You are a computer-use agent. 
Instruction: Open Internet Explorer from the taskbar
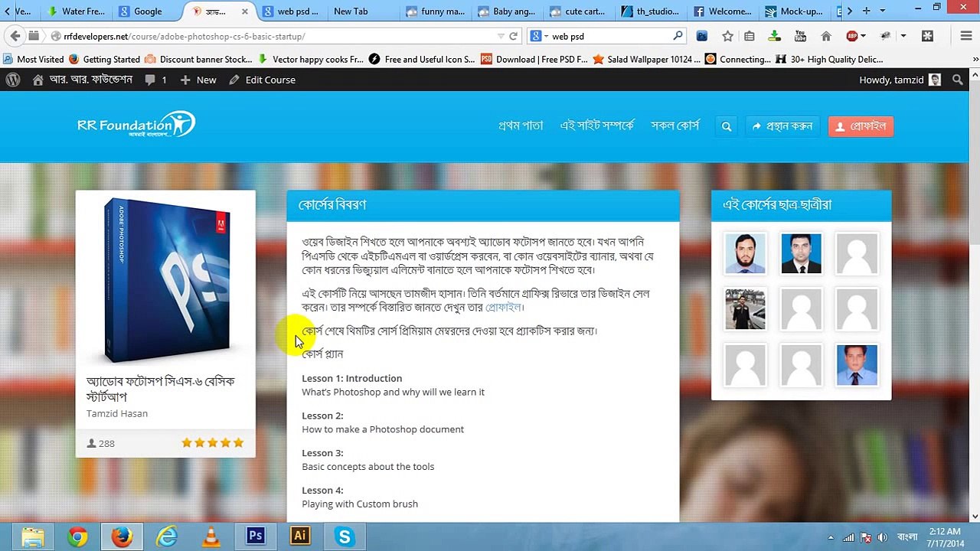[x=166, y=537]
